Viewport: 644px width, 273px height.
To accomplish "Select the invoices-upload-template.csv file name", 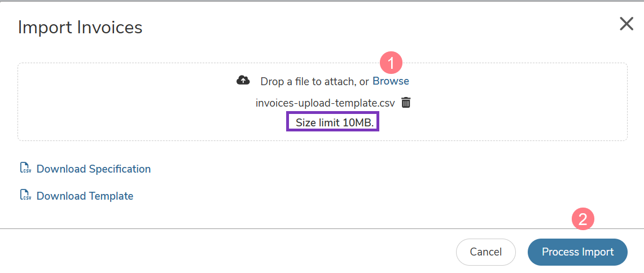I will click(325, 103).
